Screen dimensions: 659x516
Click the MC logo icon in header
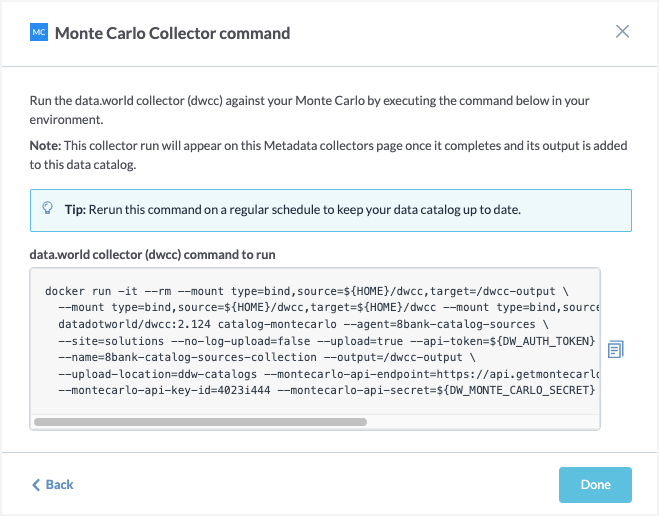point(39,32)
